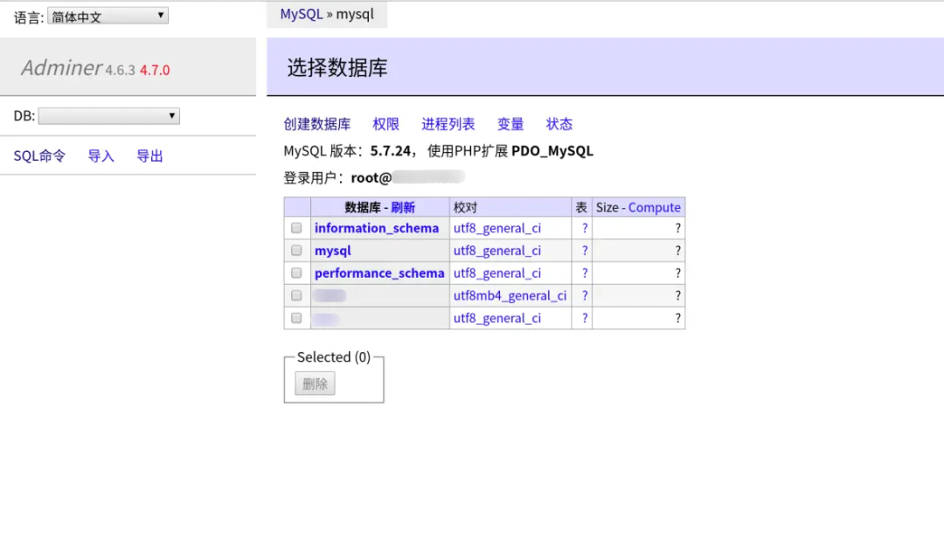
Task: Click utf8_general_ci collation for information_schema
Action: tap(497, 228)
